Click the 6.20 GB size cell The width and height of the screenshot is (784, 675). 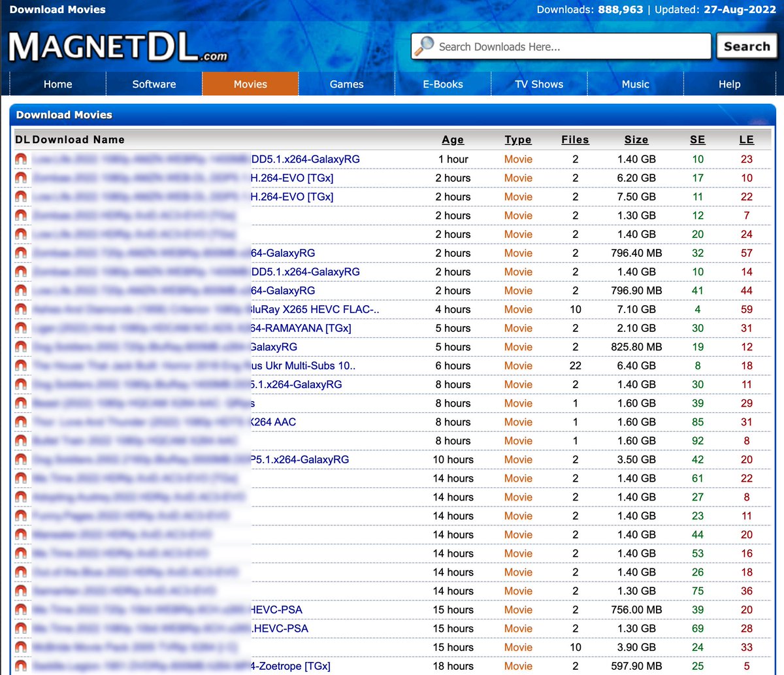coord(636,178)
